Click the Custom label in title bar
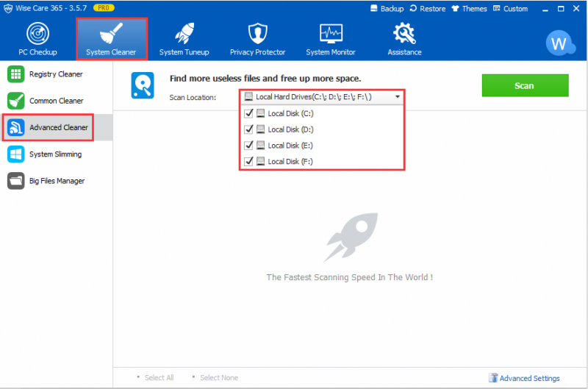588x389 pixels. click(515, 9)
